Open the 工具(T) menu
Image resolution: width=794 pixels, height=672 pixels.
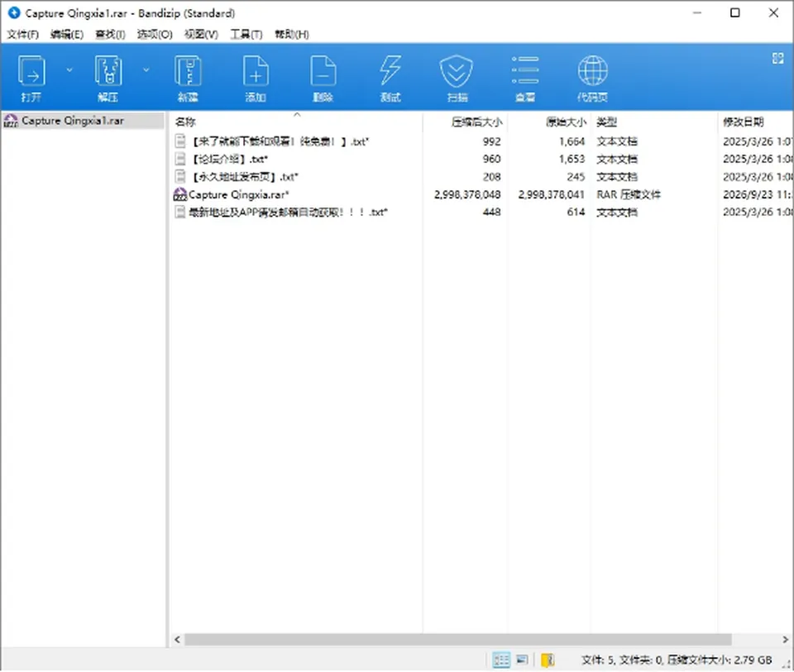pyautogui.click(x=246, y=35)
